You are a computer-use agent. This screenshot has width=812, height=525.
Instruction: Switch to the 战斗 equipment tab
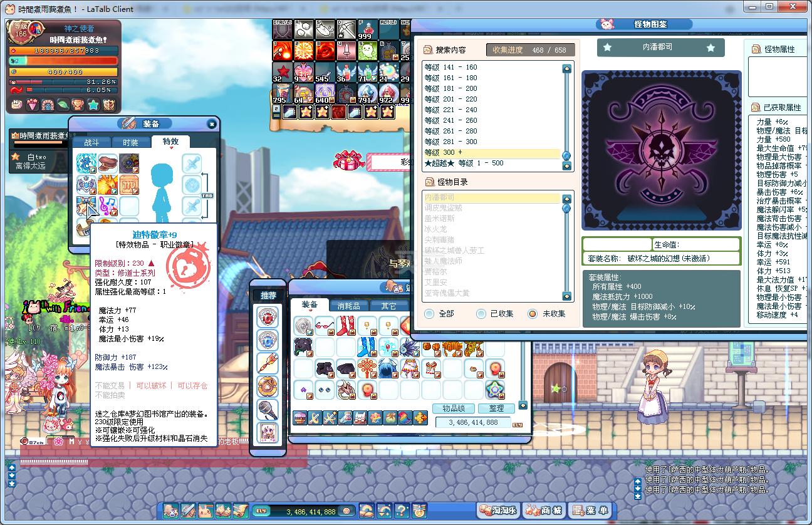[91, 142]
